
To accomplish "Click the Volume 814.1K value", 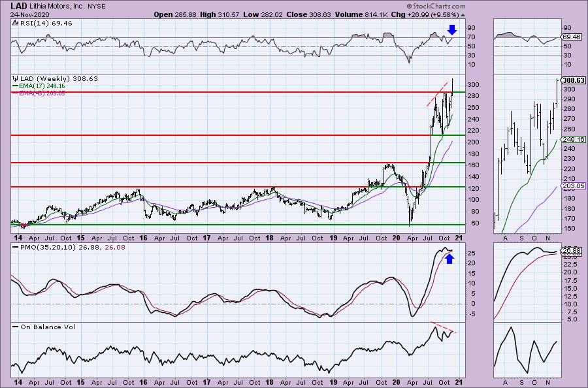I will (x=361, y=14).
